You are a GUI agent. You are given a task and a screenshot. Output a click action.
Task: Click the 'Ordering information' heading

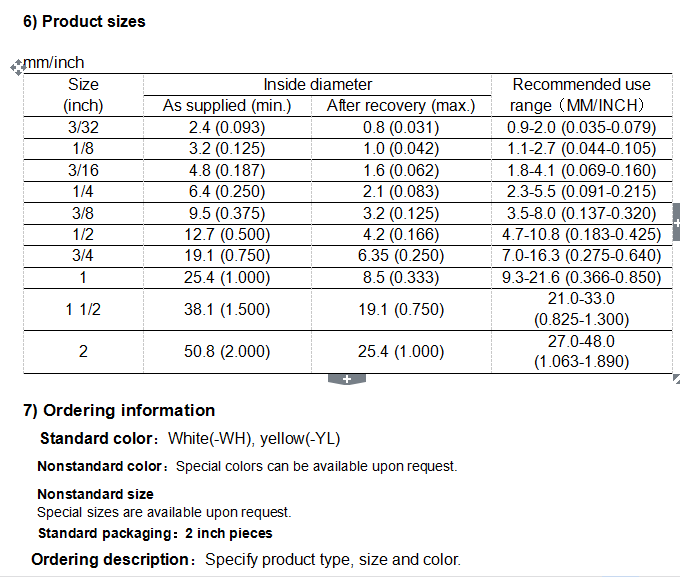[119, 410]
